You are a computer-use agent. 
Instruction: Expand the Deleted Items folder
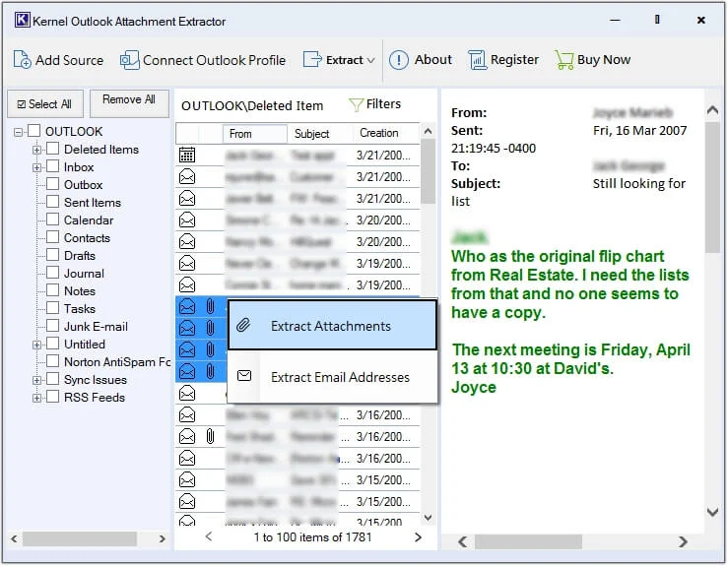[x=36, y=150]
